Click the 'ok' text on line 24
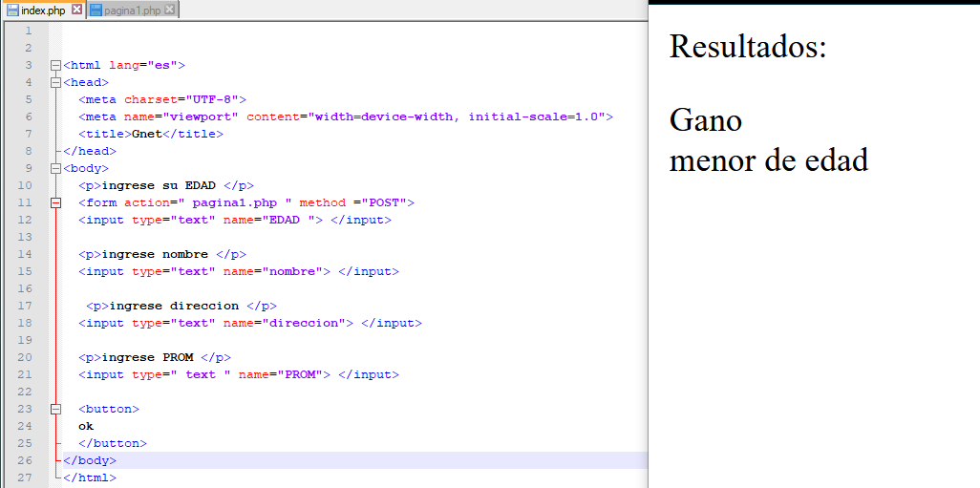 (x=86, y=426)
